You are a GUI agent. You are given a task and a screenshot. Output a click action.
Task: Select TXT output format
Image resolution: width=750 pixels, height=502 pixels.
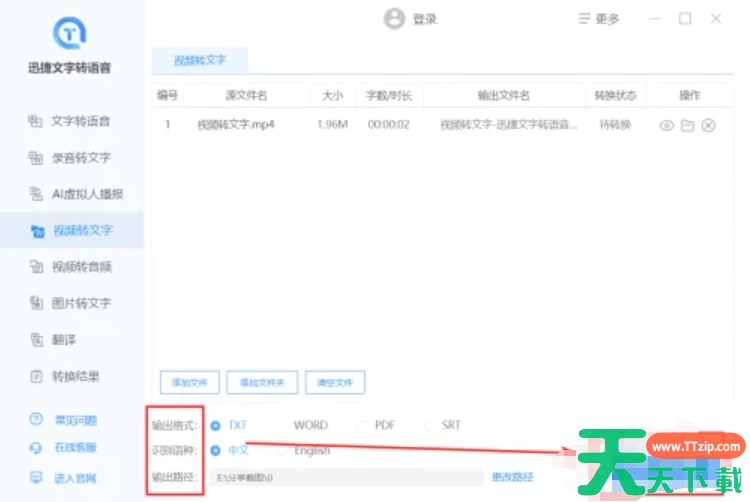229,425
